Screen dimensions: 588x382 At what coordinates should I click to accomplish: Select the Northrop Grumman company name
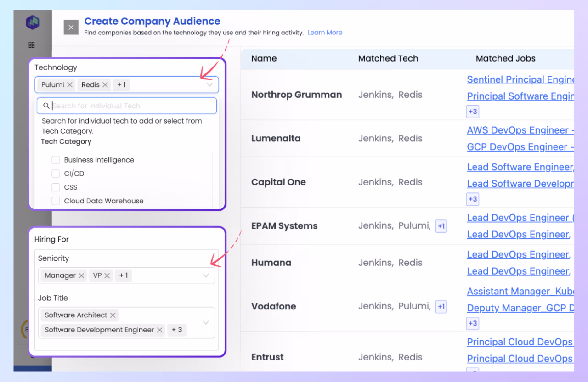(x=297, y=95)
